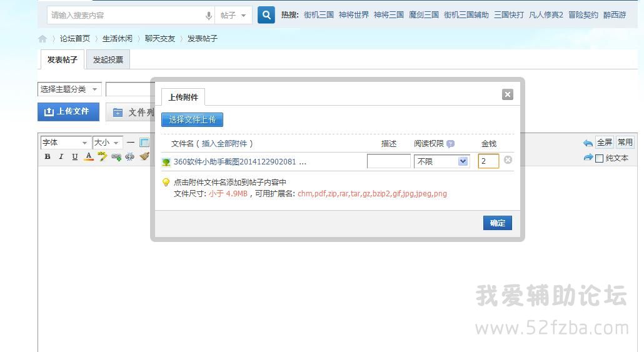Open the 字体 font dropdown
This screenshot has height=352, width=644.
[x=65, y=143]
